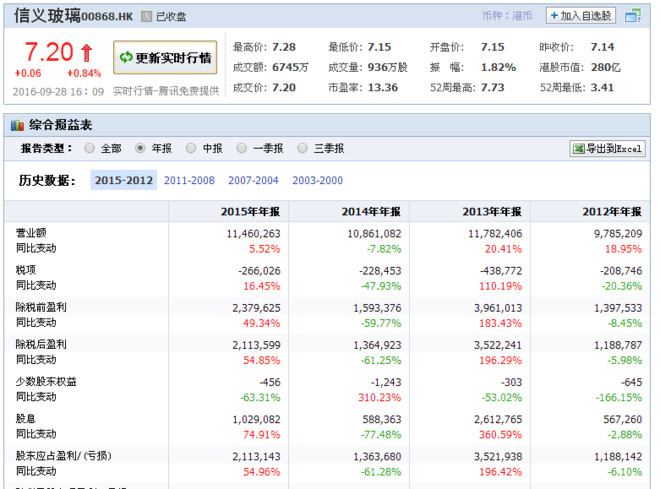Click the -61.25% change value
Image resolution: width=660 pixels, height=489 pixels.
(x=381, y=360)
